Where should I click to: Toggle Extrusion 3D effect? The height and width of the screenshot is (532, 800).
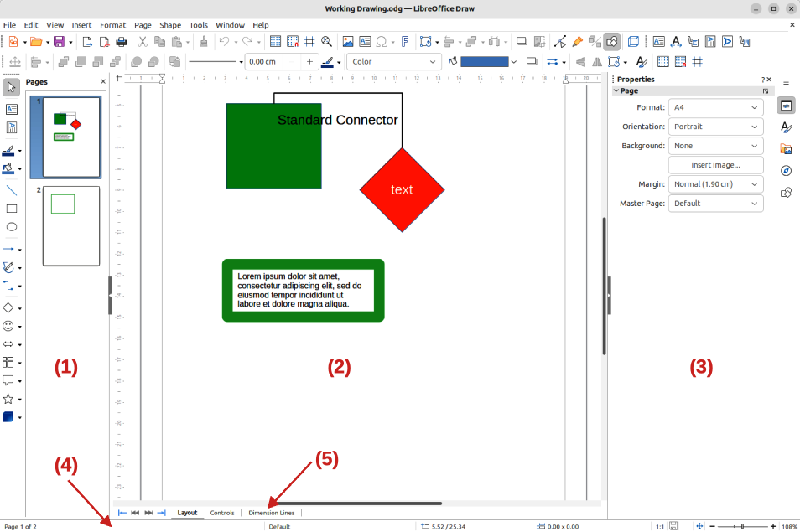(x=633, y=42)
